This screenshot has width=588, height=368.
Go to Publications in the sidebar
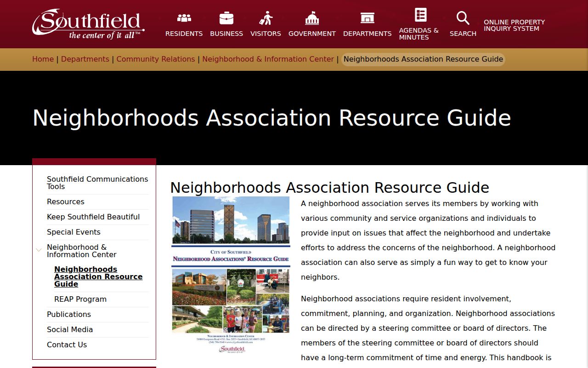69,314
